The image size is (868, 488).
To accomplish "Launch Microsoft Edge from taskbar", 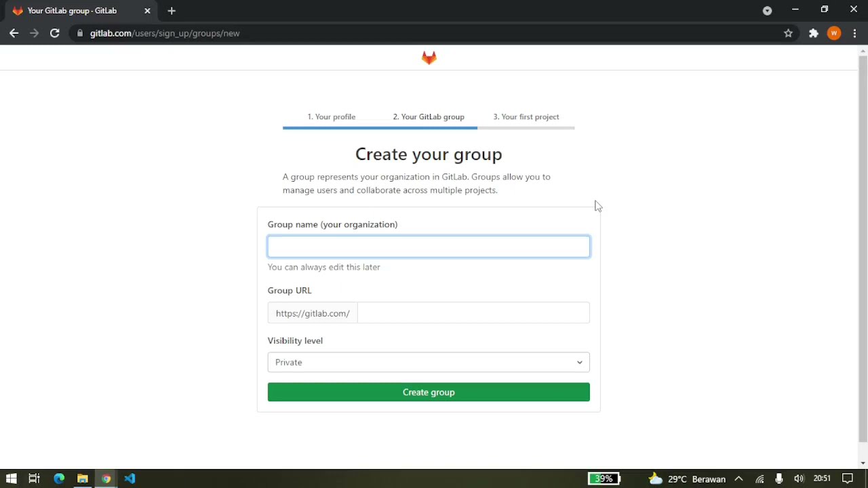I will (59, 479).
